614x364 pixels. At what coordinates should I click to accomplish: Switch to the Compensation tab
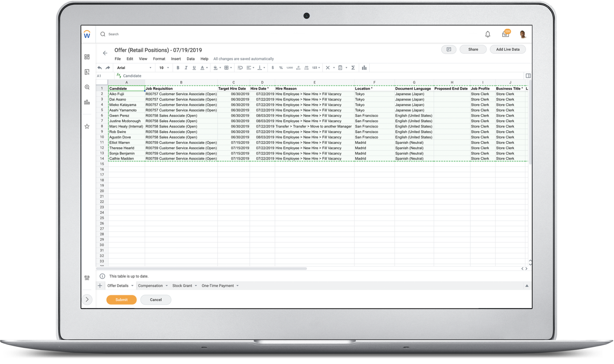pos(151,285)
